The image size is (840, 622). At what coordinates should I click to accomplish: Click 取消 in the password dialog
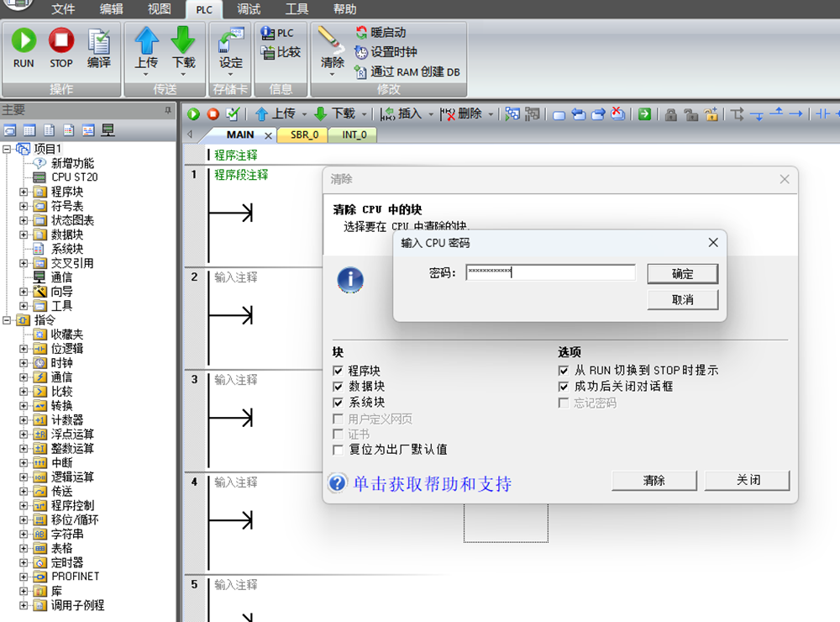coord(682,300)
